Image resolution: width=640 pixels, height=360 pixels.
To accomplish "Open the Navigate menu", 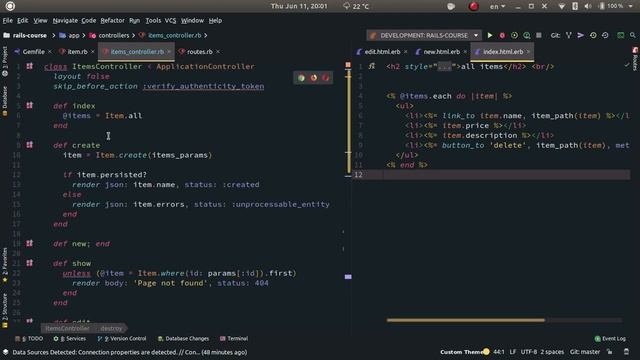I will point(65,20).
